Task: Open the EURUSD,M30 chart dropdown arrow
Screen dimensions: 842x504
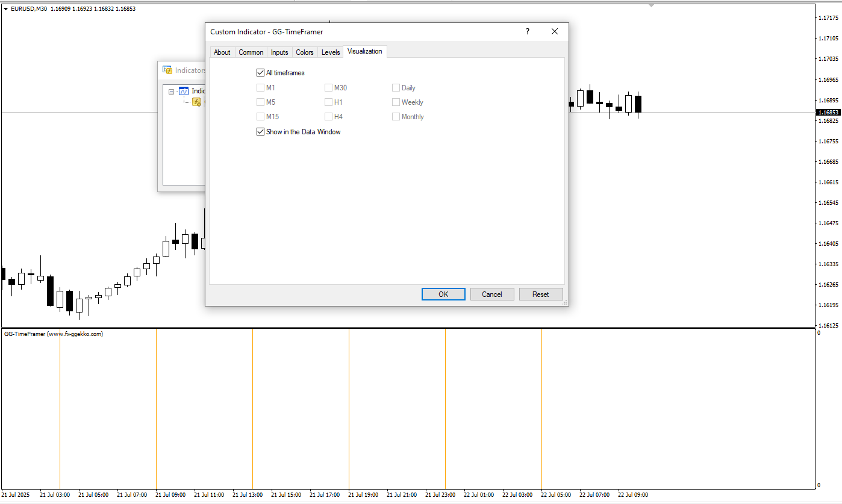Action: (x=5, y=9)
